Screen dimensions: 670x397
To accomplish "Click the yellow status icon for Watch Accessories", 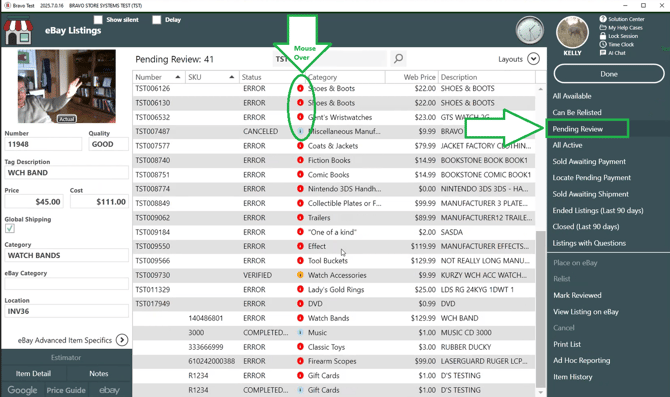I will [x=300, y=275].
